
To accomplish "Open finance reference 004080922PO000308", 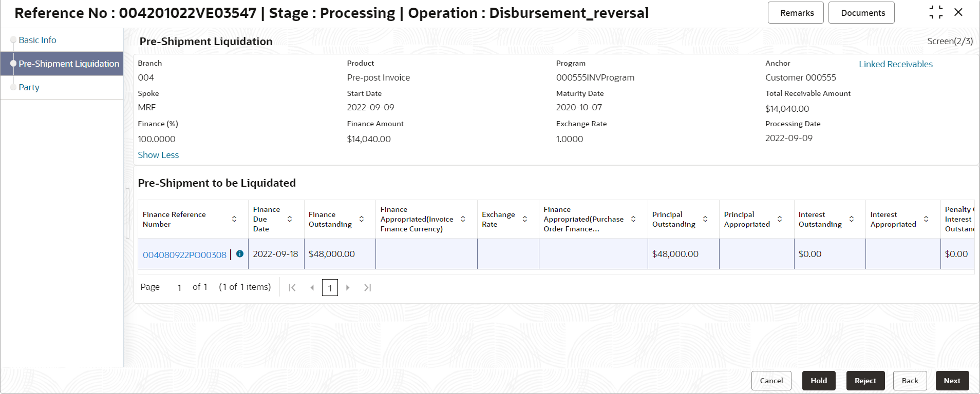I will tap(184, 254).
